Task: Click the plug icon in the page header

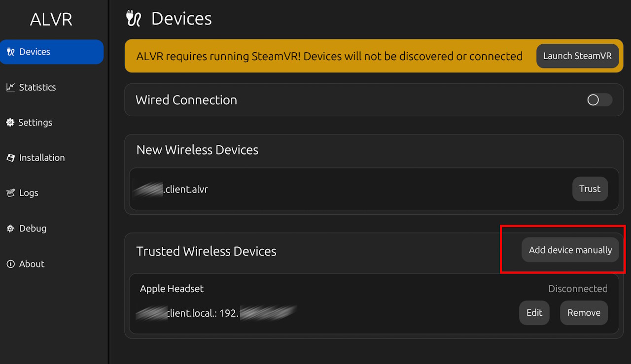Action: pyautogui.click(x=134, y=19)
